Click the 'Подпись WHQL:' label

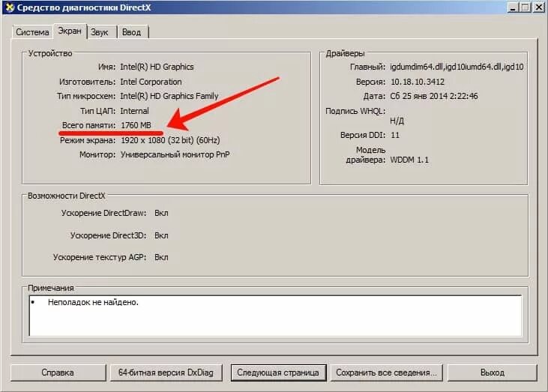click(x=355, y=111)
